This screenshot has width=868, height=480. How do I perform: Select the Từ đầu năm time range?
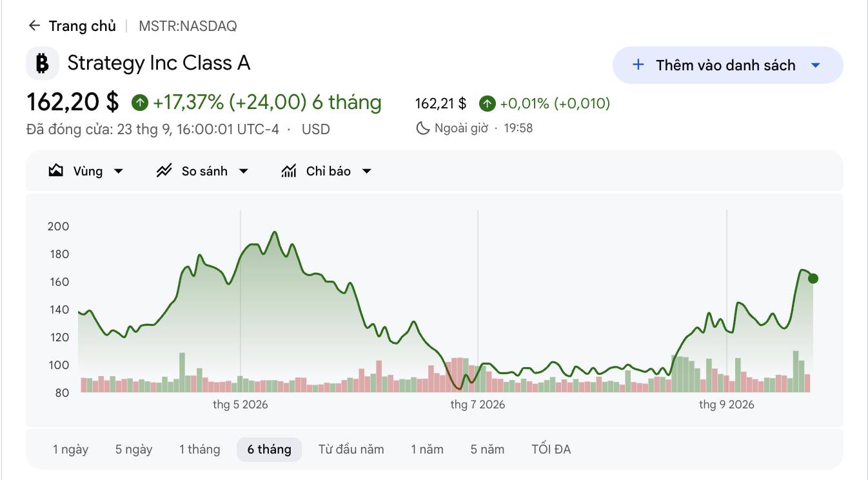pyautogui.click(x=351, y=449)
